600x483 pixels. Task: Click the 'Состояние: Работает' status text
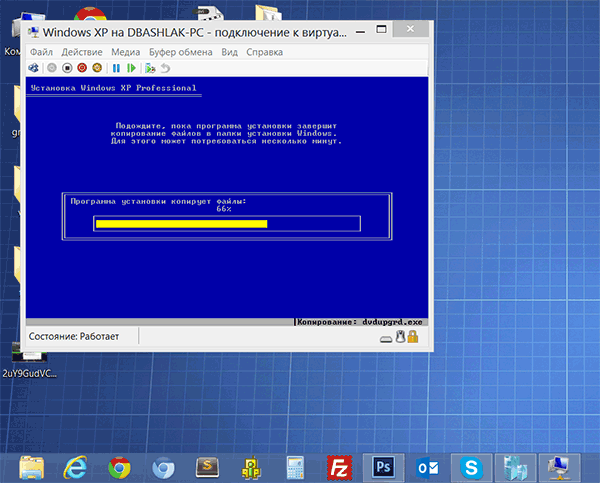[x=74, y=336]
